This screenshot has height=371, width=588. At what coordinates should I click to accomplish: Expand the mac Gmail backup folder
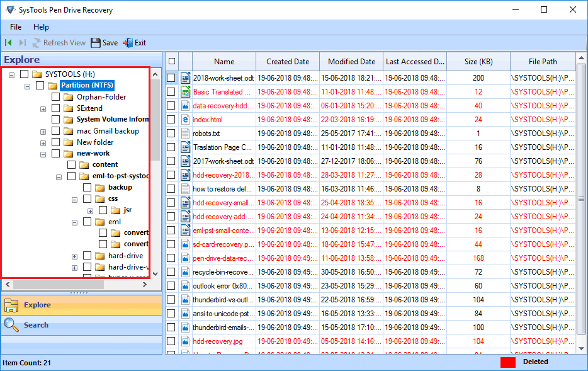coord(43,131)
